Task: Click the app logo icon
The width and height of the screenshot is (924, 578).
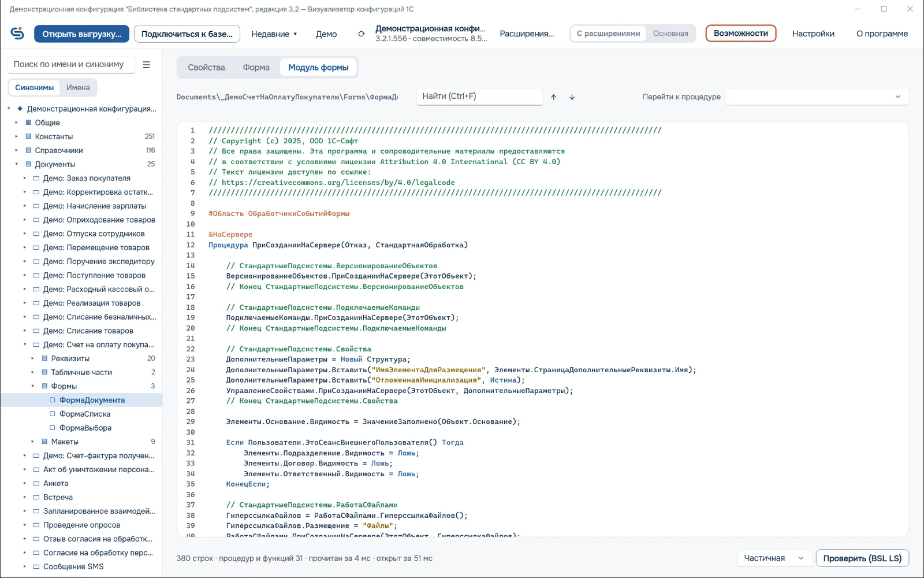Action: [x=17, y=34]
